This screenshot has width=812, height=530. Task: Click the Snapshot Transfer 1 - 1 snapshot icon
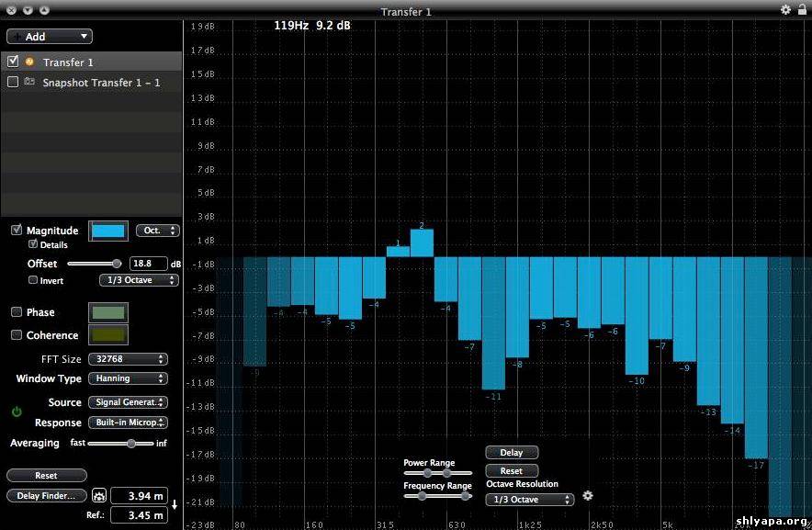[x=29, y=82]
